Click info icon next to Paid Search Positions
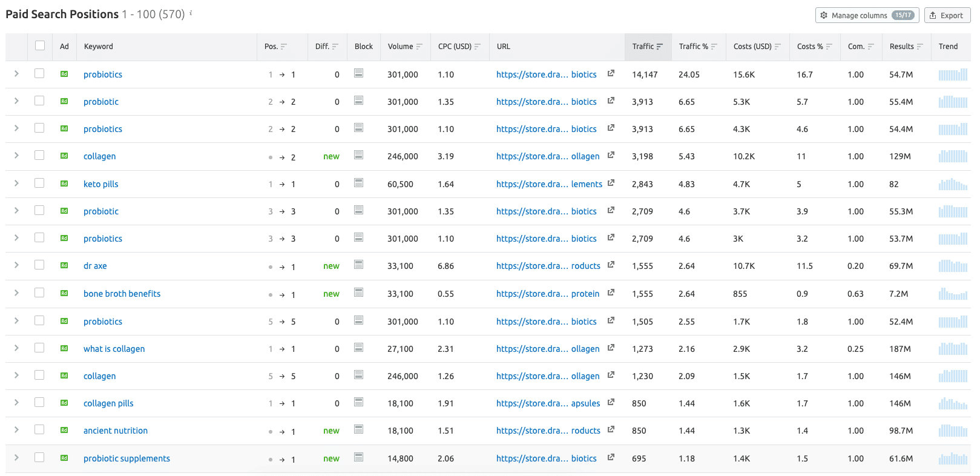The width and height of the screenshot is (980, 476). tap(191, 12)
